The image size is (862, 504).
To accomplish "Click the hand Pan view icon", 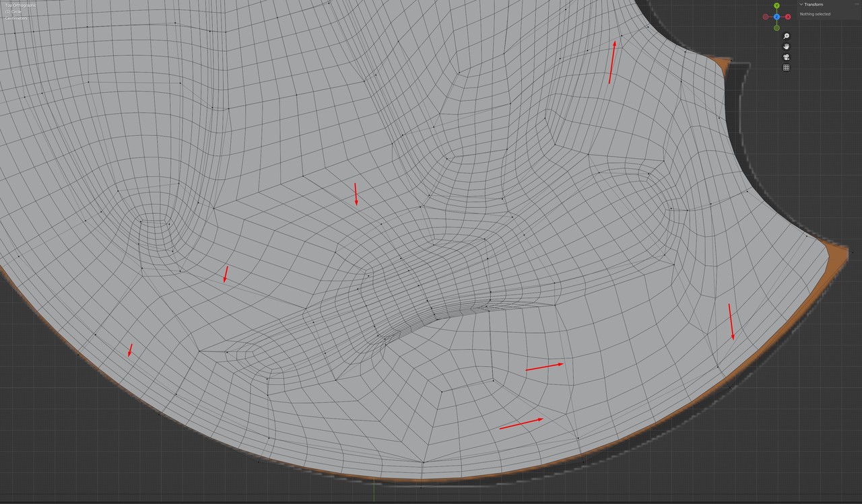I will [786, 46].
